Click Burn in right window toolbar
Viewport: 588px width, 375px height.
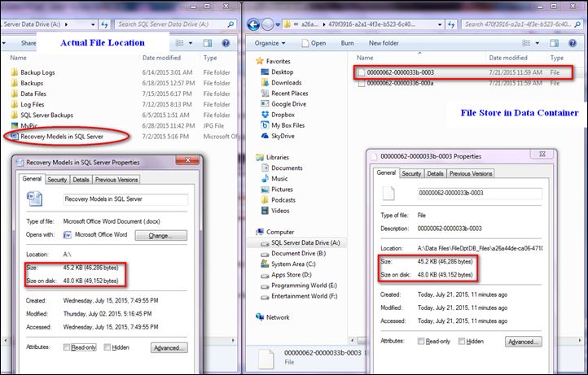click(x=347, y=43)
